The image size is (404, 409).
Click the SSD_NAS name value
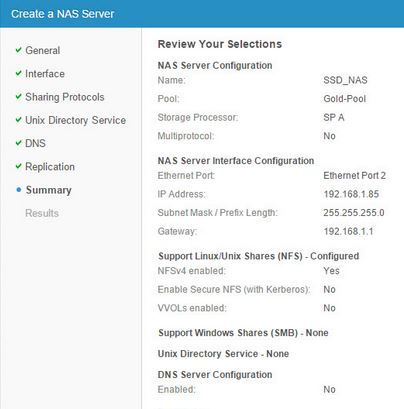tap(345, 80)
